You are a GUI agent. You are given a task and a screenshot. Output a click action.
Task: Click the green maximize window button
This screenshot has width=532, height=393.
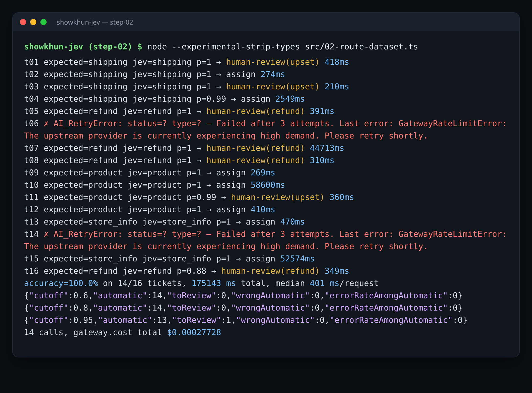[43, 22]
